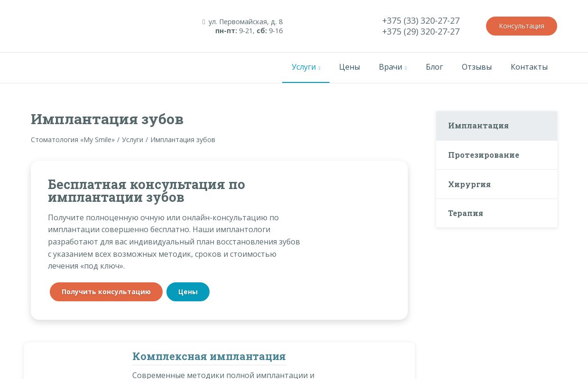This screenshot has width=588, height=379.
Task: Open Протезирование from the sidebar
Action: [x=484, y=155]
